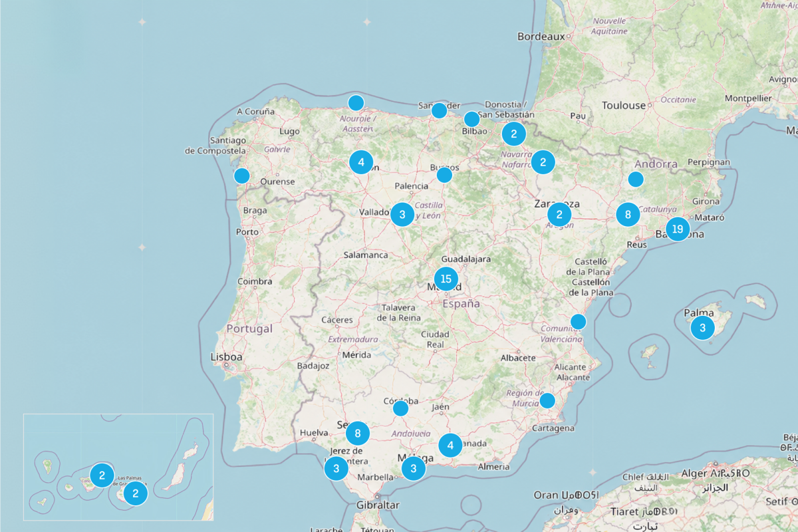Click the marker south of Andorra
The image size is (798, 532).
636,179
